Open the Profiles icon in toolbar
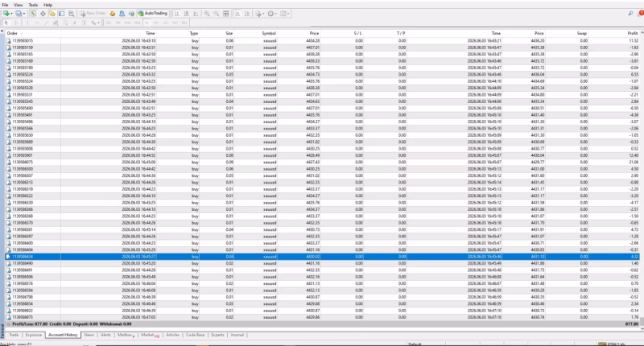644x346 pixels. click(18, 14)
